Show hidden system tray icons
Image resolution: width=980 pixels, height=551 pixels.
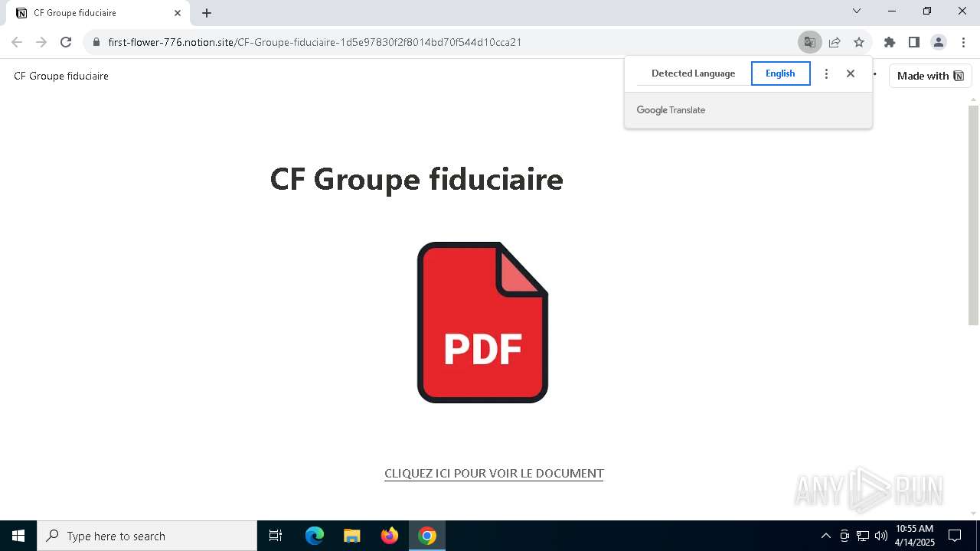click(x=825, y=536)
